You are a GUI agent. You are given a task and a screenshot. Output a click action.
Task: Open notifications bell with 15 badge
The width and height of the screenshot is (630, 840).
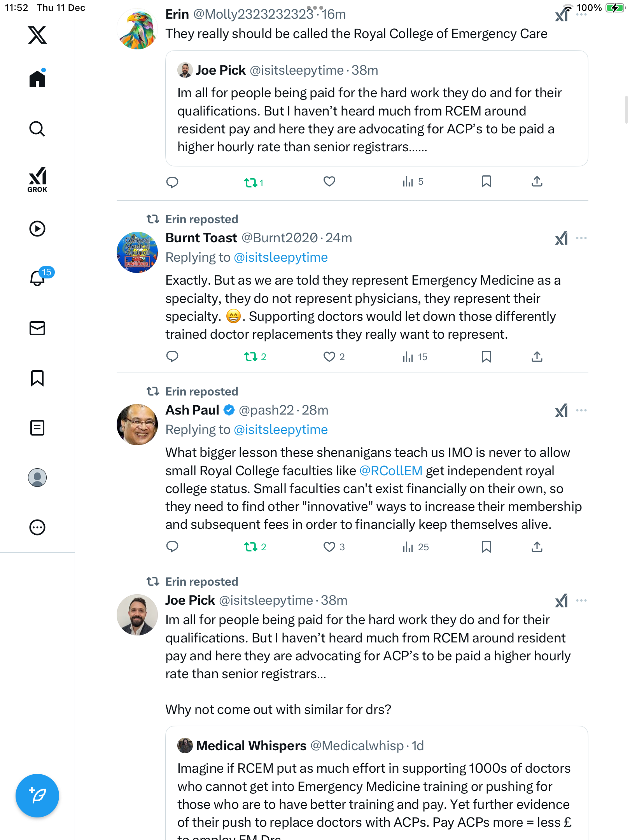[x=38, y=278]
